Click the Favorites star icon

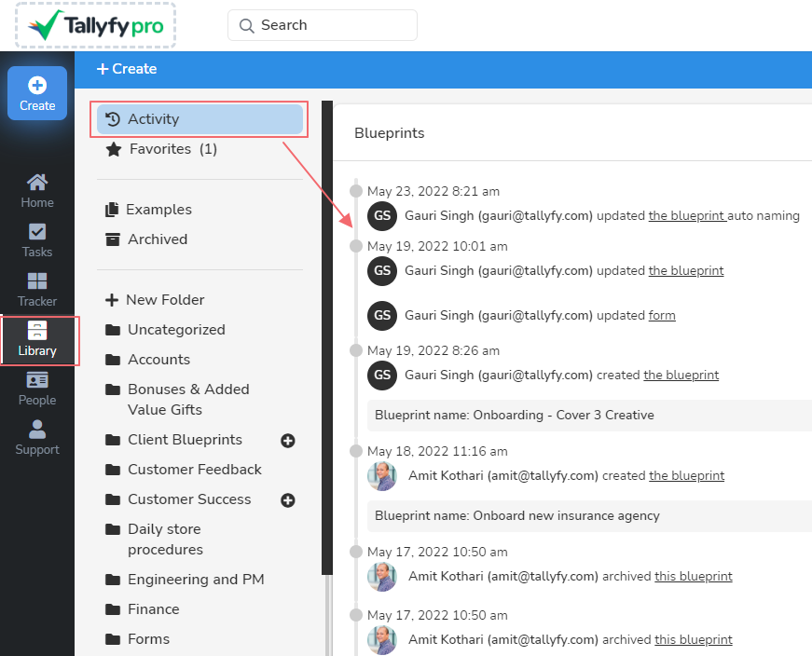point(114,150)
